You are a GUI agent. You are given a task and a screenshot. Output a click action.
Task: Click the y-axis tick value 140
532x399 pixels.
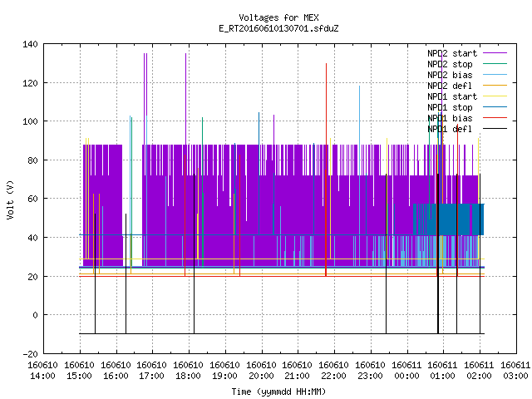click(30, 44)
